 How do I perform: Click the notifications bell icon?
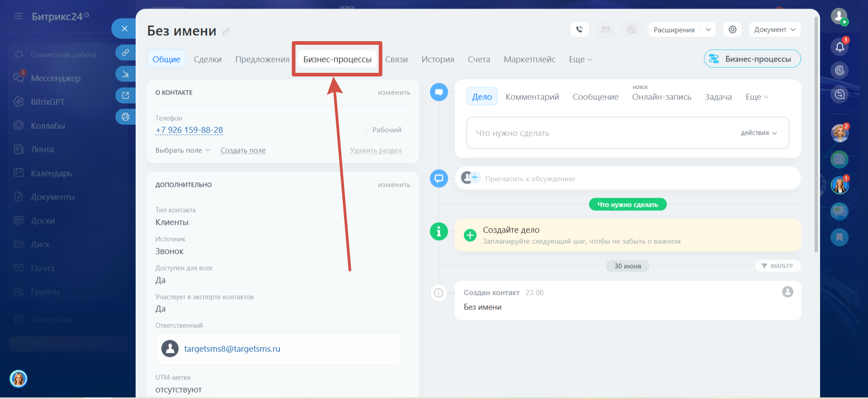point(840,47)
